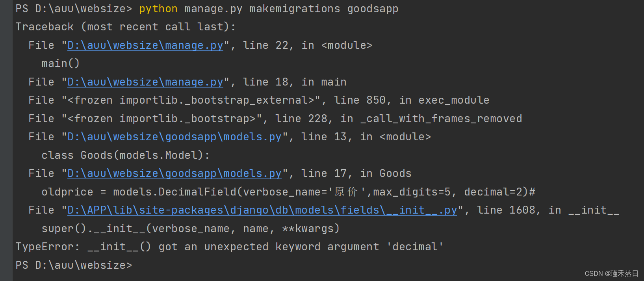Screen dimensions: 644x281
Task: Click the yellow 'python' command word
Action: pos(158,9)
